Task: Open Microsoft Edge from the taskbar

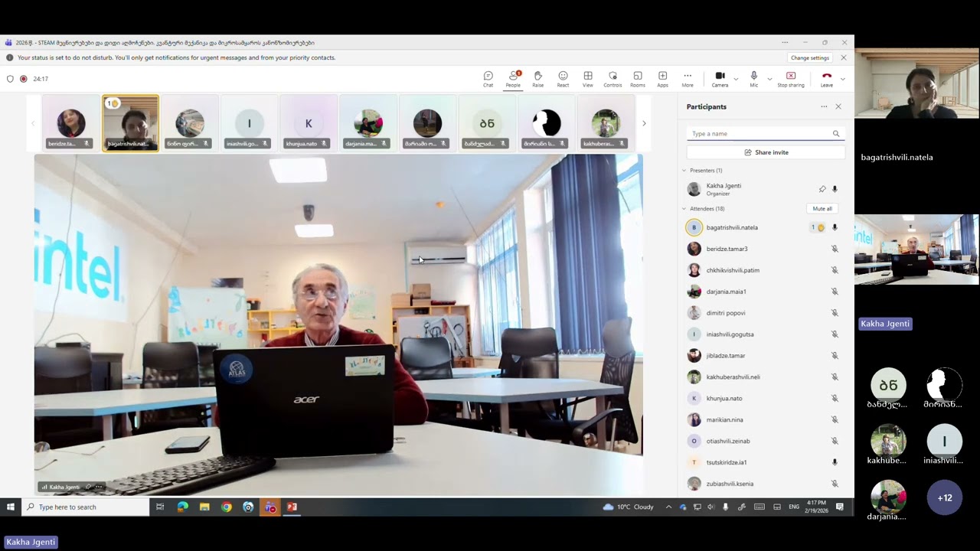Action: 182,507
